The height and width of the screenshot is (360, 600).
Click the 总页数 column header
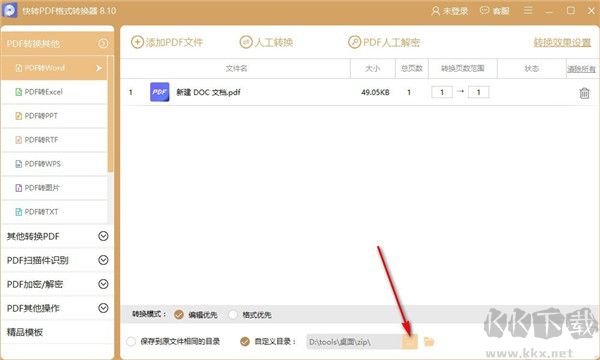point(412,68)
